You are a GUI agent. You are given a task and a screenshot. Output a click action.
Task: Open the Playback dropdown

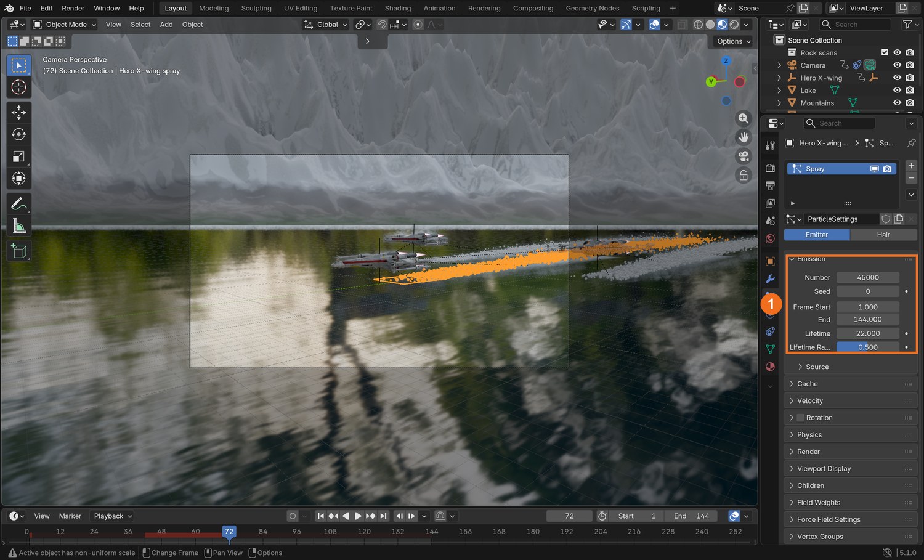[112, 516]
